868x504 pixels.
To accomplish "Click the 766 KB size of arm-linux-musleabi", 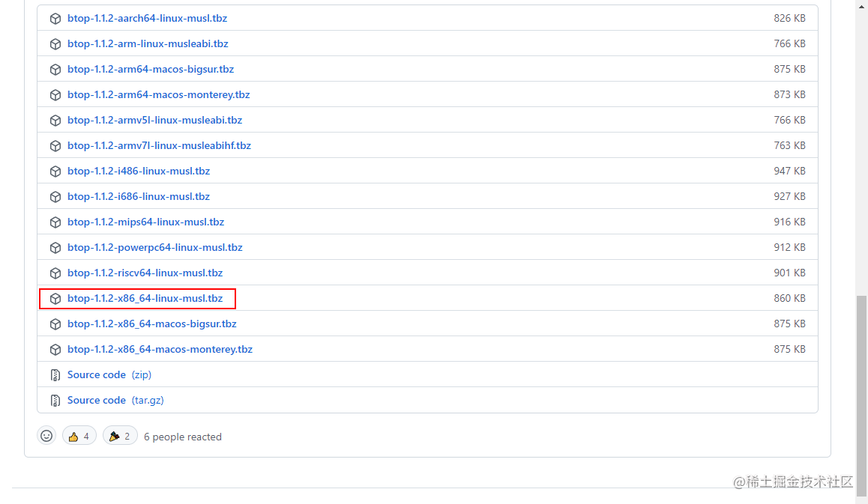I will tap(789, 43).
